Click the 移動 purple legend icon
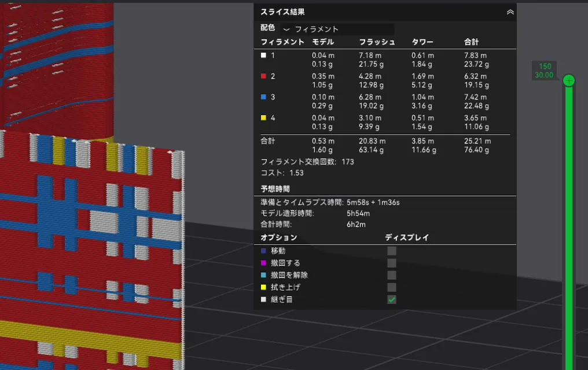Image resolution: width=588 pixels, height=370 pixels. click(263, 250)
